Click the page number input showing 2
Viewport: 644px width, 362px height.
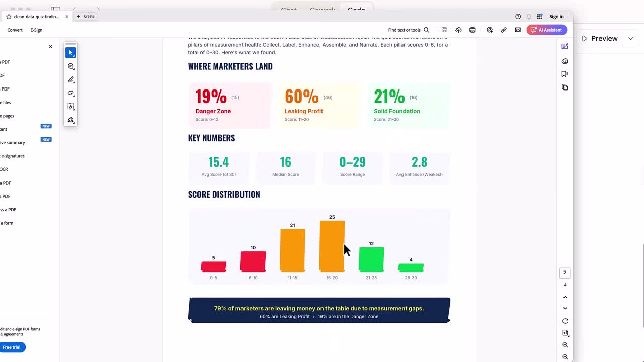coord(565,272)
